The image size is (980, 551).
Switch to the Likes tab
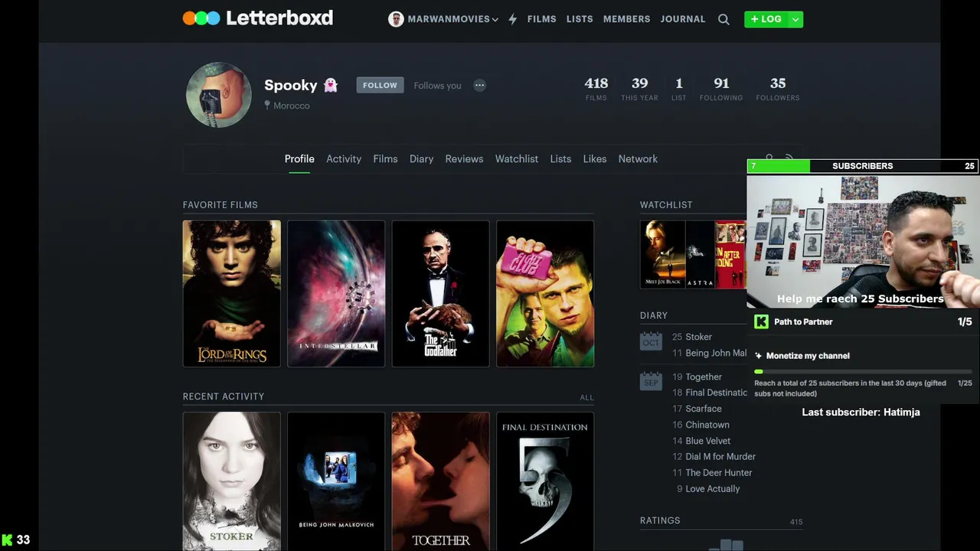595,159
